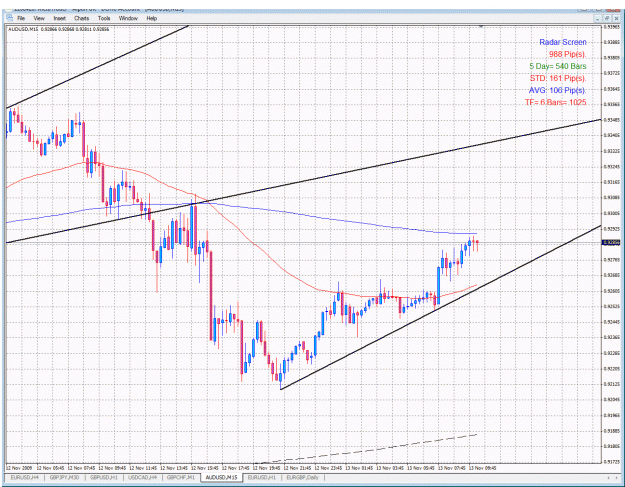Open the Charts menu

81,18
